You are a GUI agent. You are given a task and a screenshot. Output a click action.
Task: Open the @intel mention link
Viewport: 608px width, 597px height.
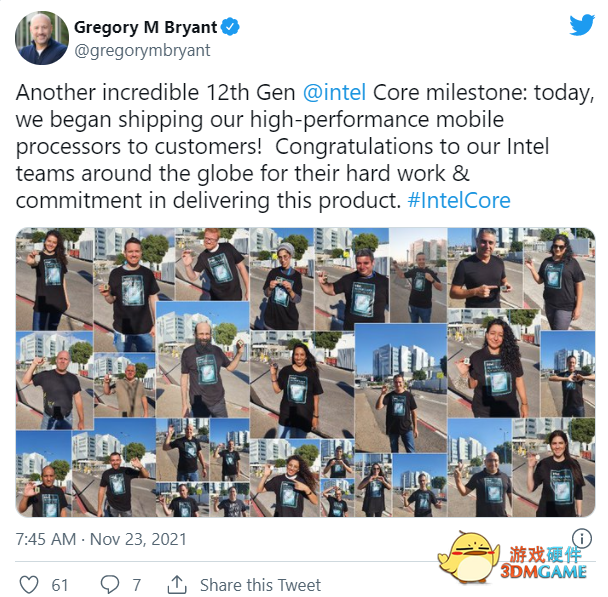point(334,93)
